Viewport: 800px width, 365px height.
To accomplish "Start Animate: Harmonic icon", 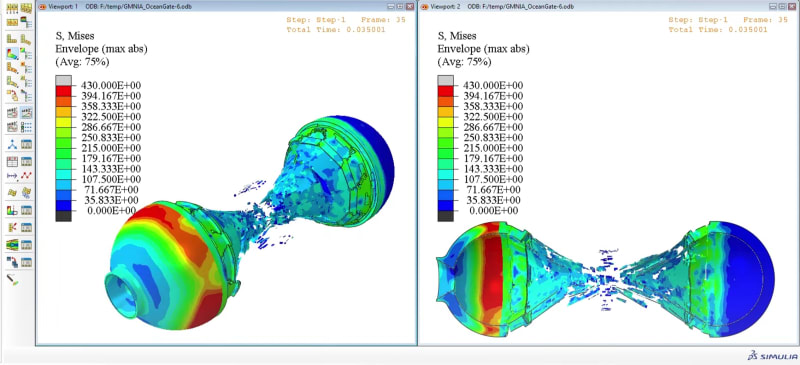I will pos(12,127).
